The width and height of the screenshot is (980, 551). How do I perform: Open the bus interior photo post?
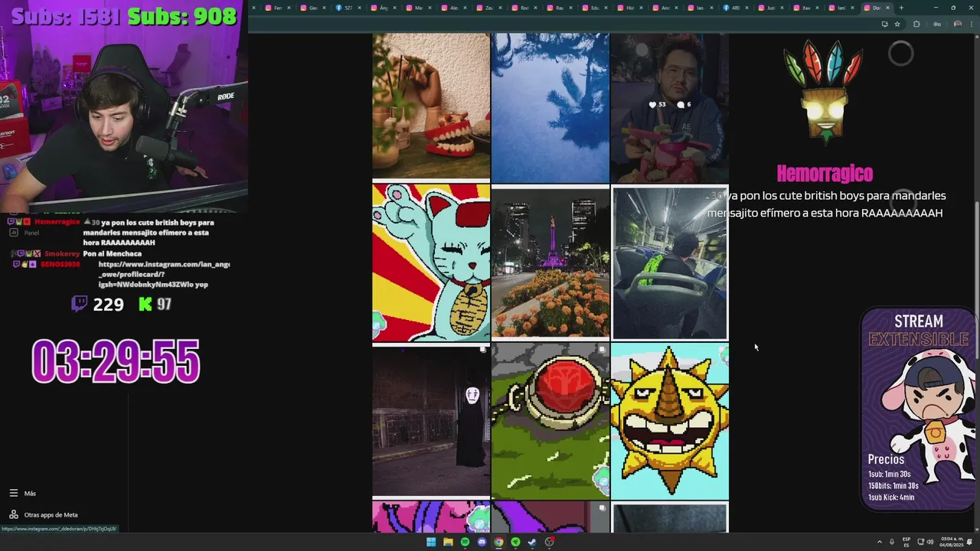670,262
